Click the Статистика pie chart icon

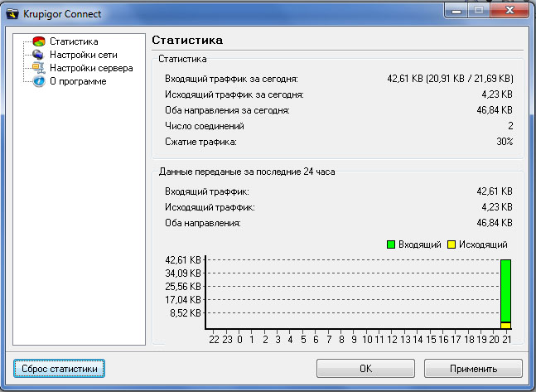(x=37, y=41)
